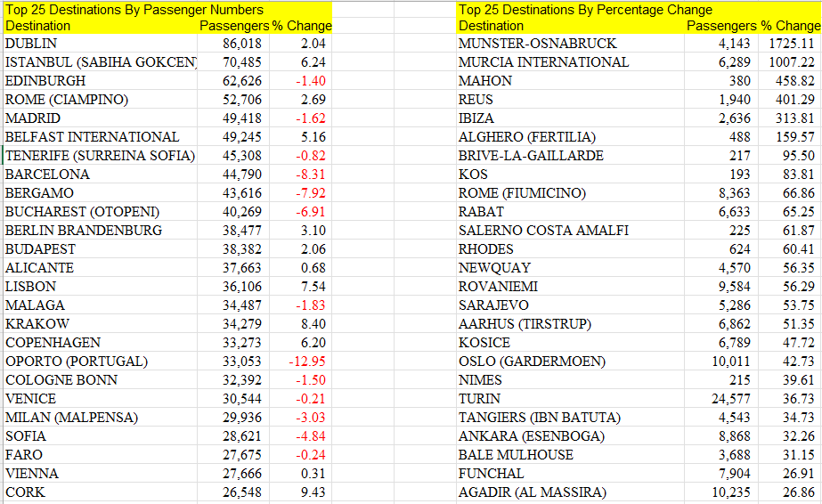Select the BALE MULHOUSE cell
The height and width of the screenshot is (504, 822).
570,455
